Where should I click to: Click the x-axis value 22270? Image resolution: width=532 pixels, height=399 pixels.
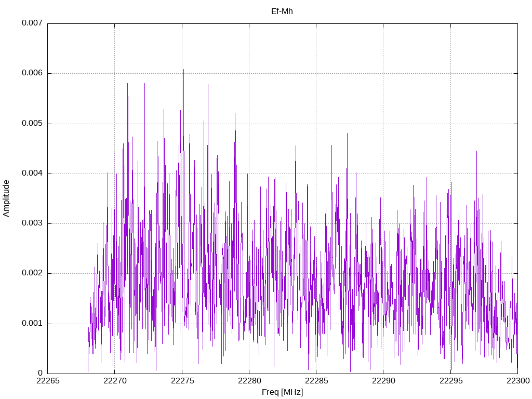pyautogui.click(x=115, y=381)
